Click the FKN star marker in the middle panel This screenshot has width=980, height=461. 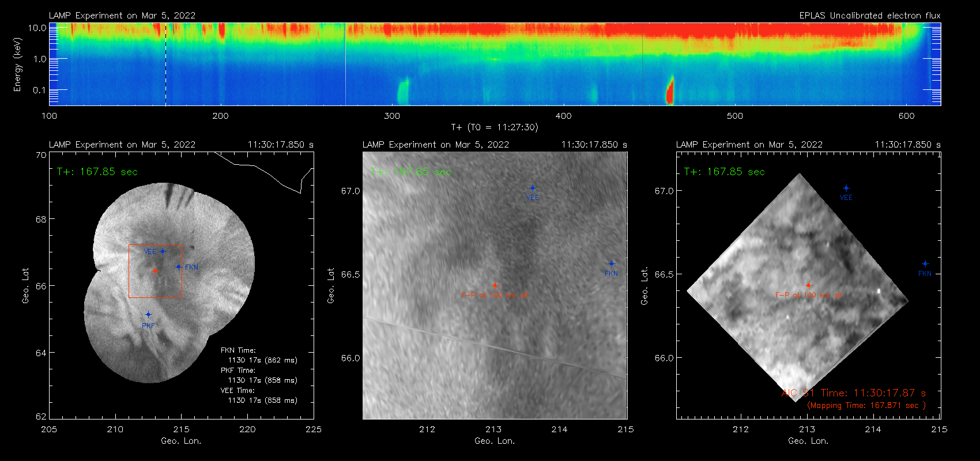pyautogui.click(x=612, y=264)
